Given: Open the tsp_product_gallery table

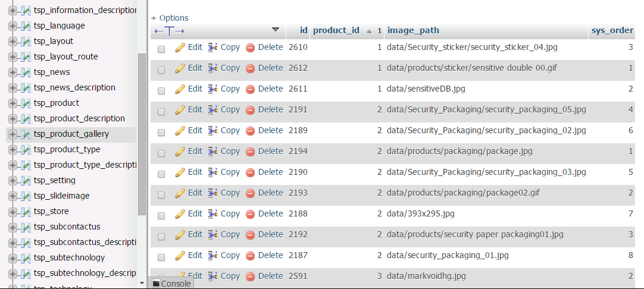Looking at the screenshot, I should (x=71, y=134).
